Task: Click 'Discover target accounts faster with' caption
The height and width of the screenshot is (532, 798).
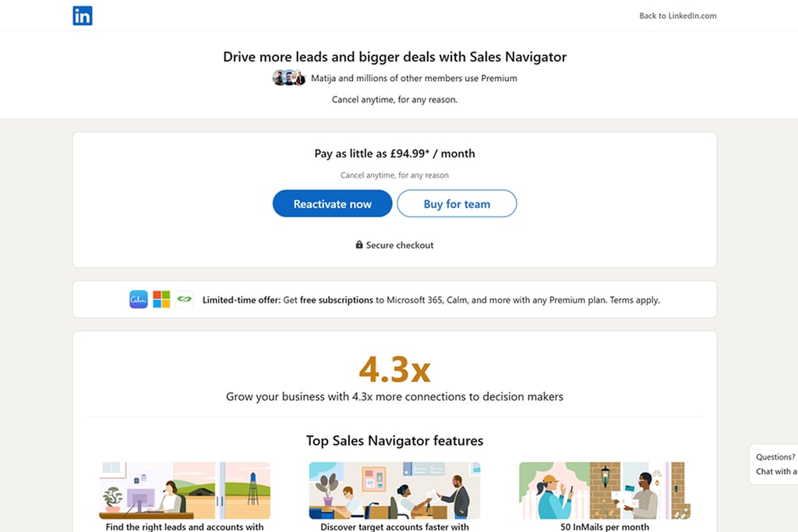Action: coord(394,527)
